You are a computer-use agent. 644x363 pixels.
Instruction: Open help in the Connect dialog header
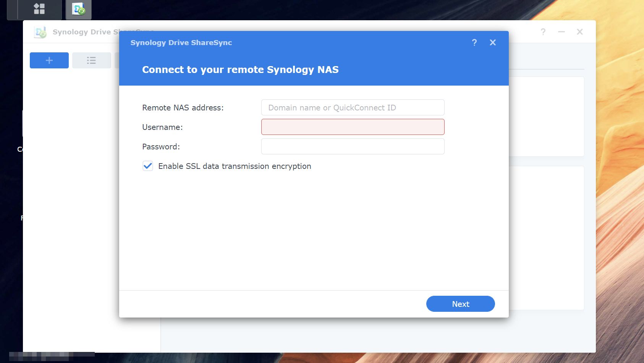coord(474,42)
